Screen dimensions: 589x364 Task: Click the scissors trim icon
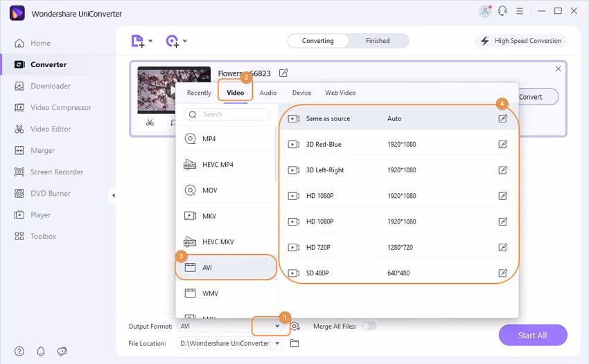pos(150,122)
